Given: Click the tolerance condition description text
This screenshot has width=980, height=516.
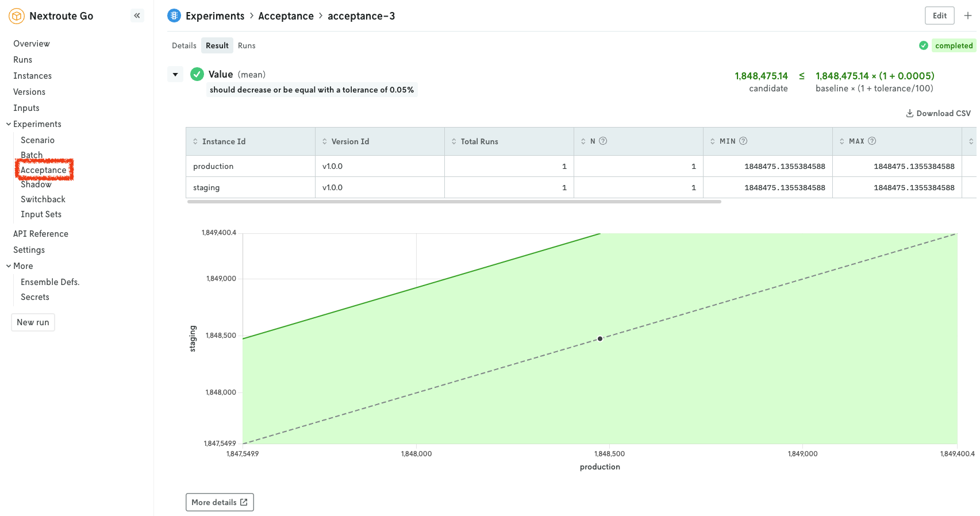Looking at the screenshot, I should coord(312,90).
